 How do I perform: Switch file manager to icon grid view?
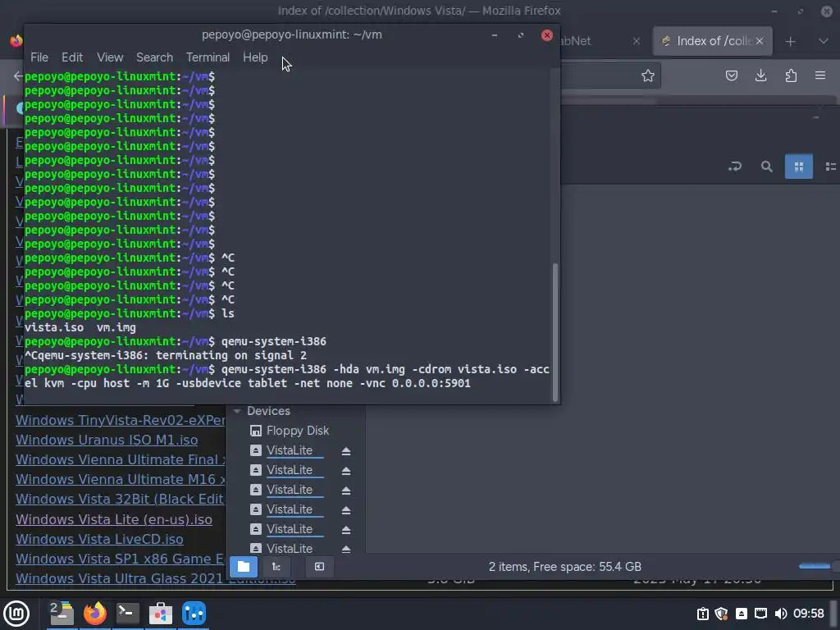[798, 167]
